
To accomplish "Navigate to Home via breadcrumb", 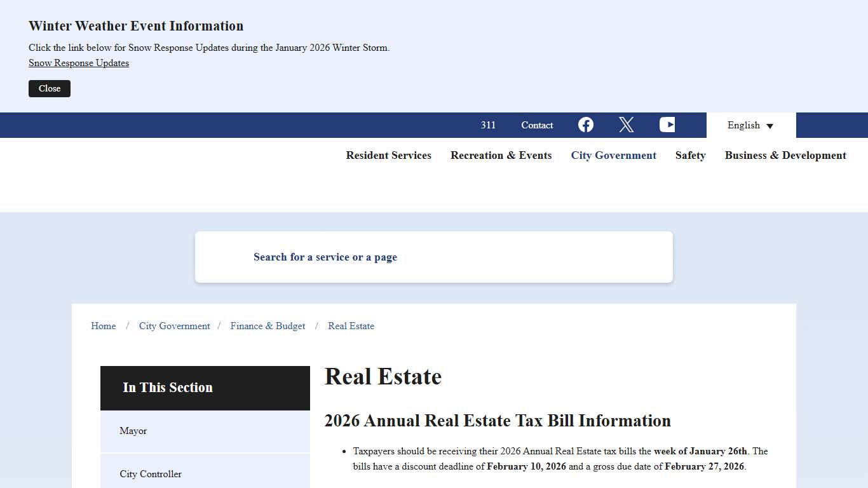I will click(103, 326).
